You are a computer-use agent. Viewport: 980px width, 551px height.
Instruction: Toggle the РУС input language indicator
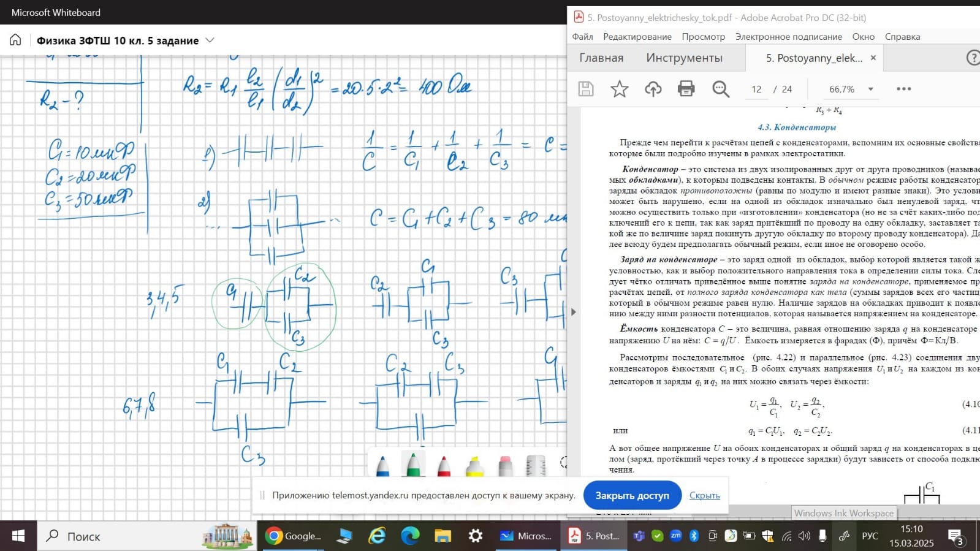coord(870,536)
